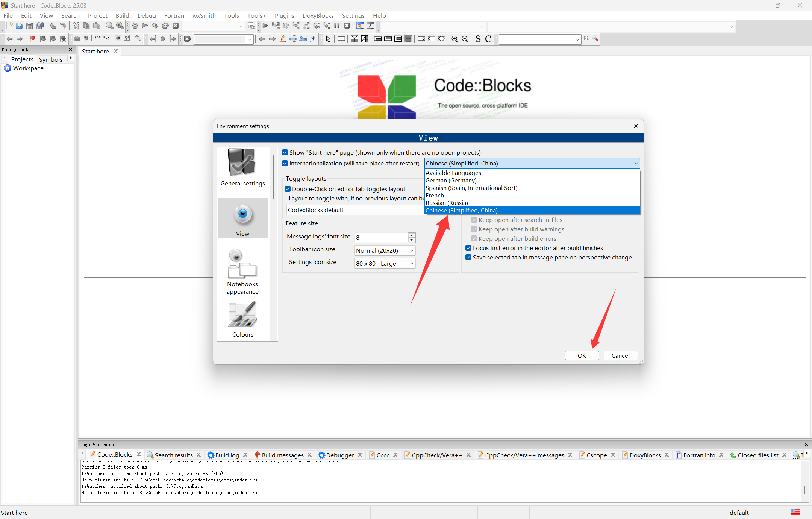Click the Run to cursor debug icon

click(276, 26)
